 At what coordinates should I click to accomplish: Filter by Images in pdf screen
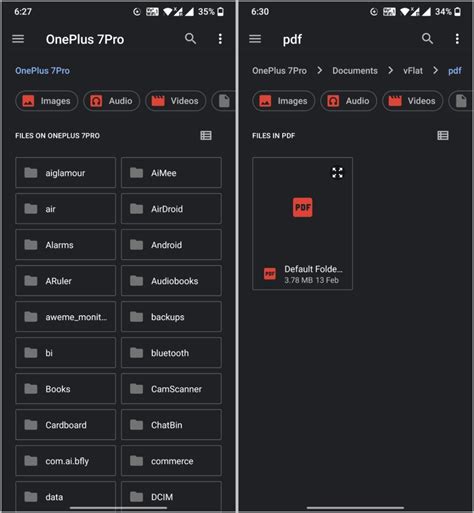(284, 101)
